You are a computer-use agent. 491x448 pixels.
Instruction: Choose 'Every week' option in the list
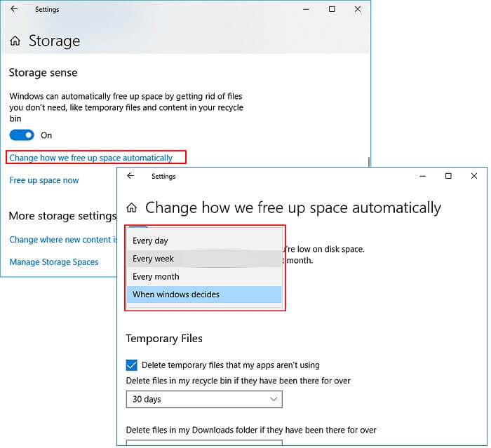pyautogui.click(x=154, y=259)
